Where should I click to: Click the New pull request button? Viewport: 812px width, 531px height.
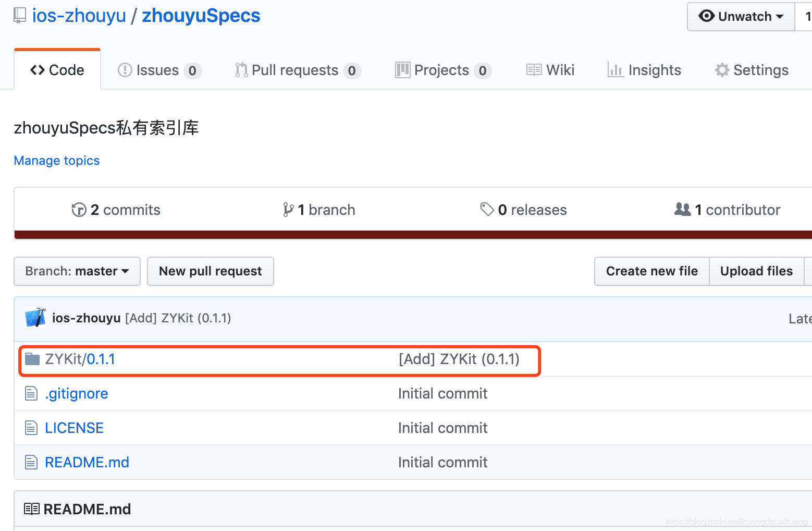pyautogui.click(x=211, y=271)
